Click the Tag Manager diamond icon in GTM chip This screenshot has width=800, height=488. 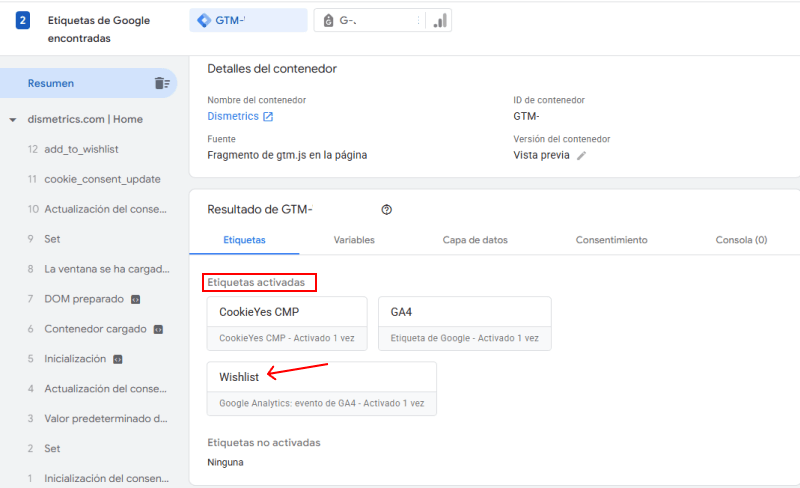tap(204, 20)
